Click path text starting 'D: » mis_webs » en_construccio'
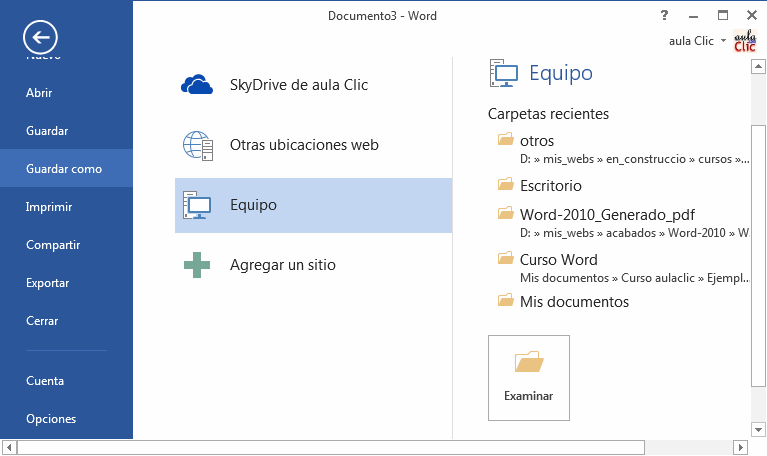The image size is (767, 456). tap(634, 159)
